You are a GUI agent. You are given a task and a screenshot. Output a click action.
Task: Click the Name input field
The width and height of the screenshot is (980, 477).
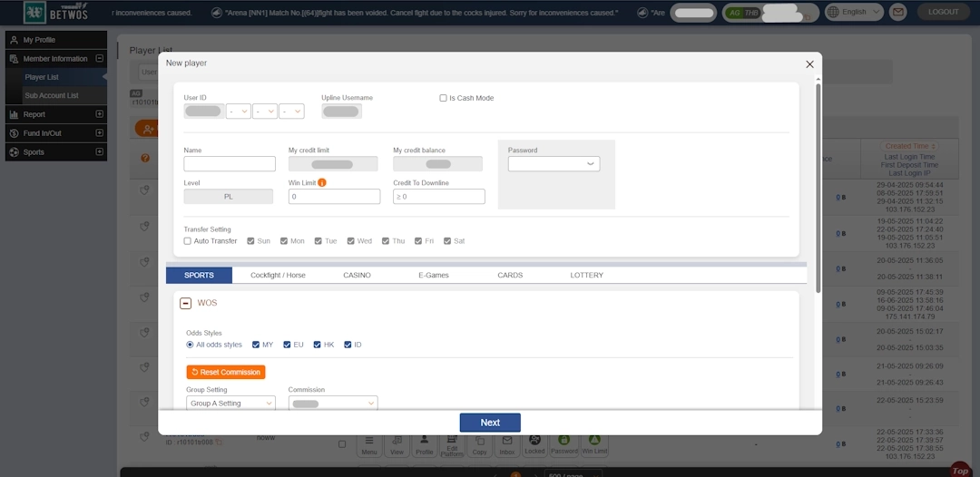[x=230, y=163]
